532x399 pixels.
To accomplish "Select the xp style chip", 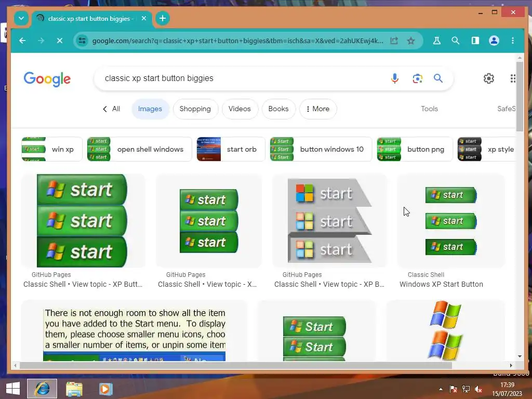I will click(x=486, y=149).
